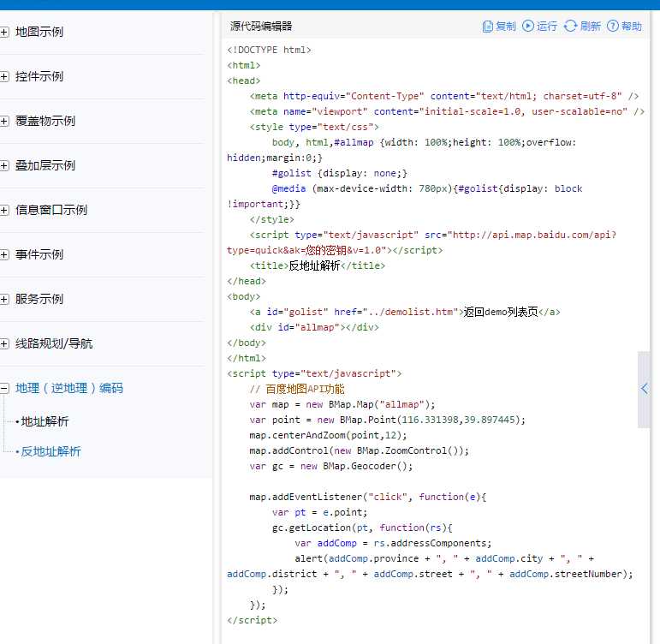Click the alert(addComp.province line
Image resolution: width=660 pixels, height=644 pixels.
pyautogui.click(x=444, y=558)
